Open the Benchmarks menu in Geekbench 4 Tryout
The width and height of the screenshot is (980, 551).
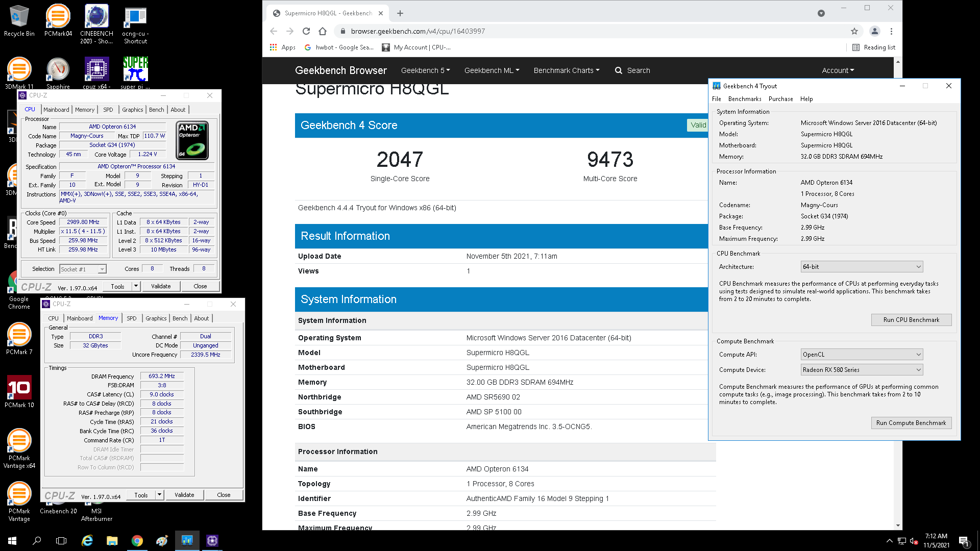coord(745,99)
